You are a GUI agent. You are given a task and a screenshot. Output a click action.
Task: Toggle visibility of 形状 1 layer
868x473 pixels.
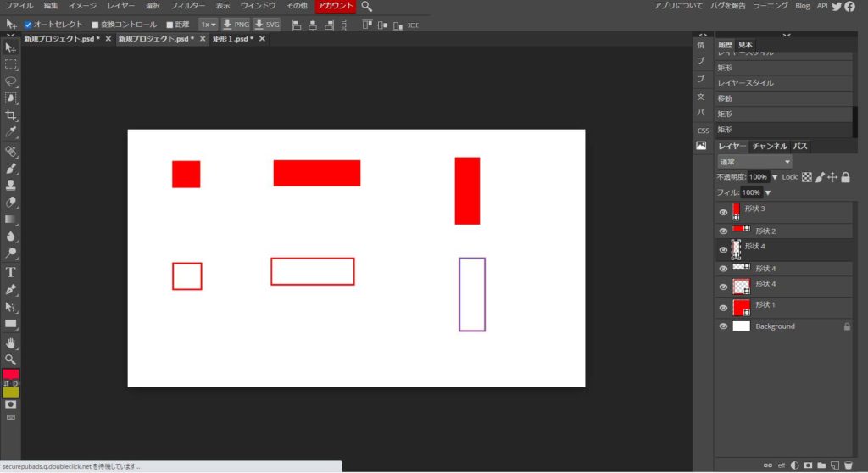click(723, 308)
